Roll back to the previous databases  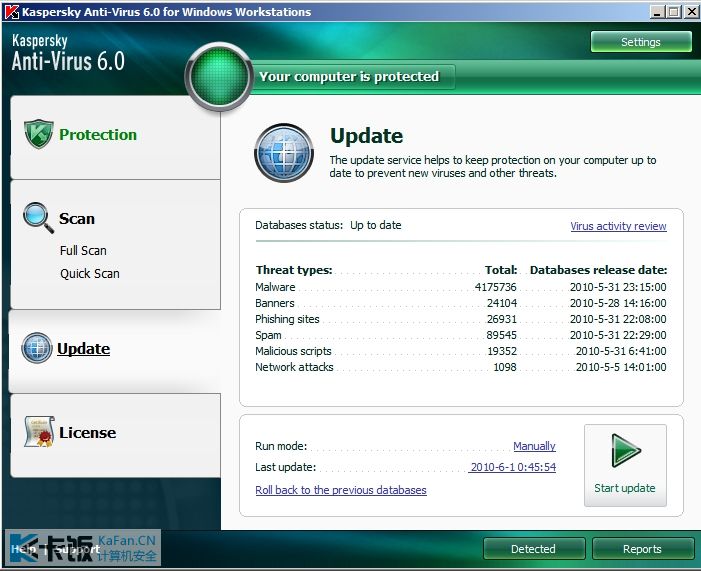(341, 490)
